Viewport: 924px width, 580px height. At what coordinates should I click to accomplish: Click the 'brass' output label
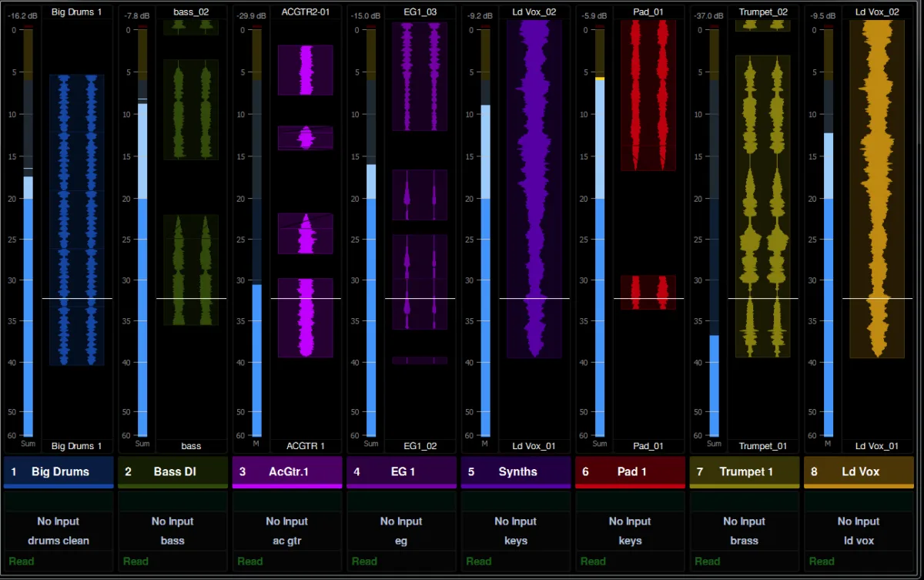click(x=744, y=541)
